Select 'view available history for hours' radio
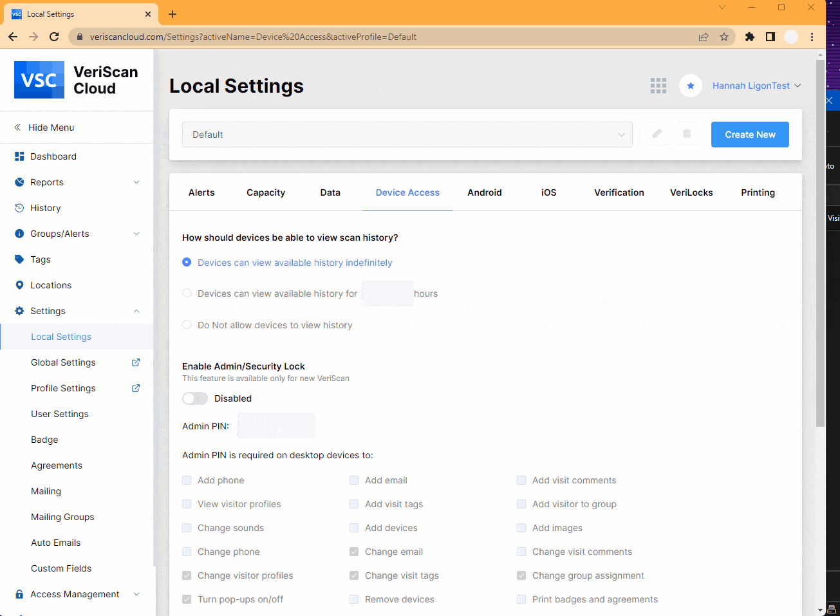840x616 pixels. point(187,293)
